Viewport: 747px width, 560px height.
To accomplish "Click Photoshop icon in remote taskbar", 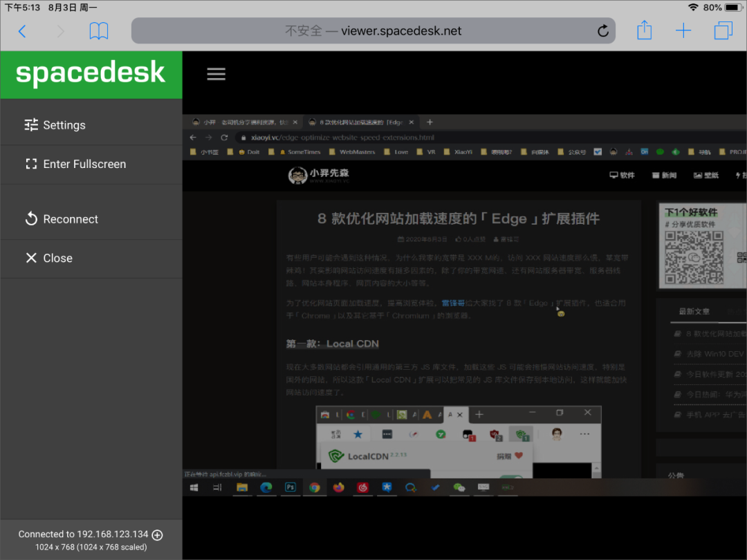I will (x=290, y=487).
